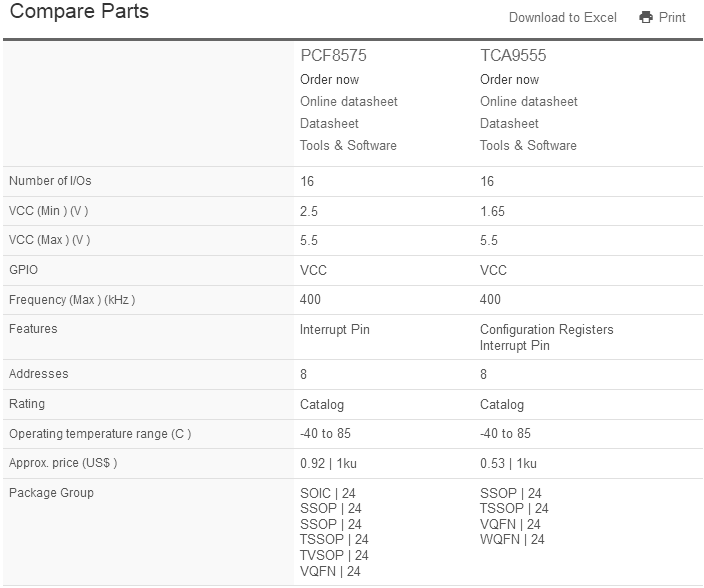Click the 0.53 | 1ku price cell
704x588 pixels.
pos(508,463)
